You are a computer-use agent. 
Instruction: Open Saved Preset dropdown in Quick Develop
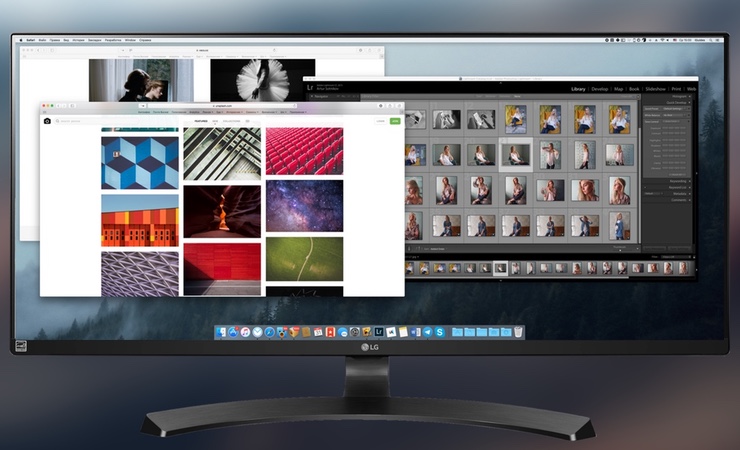[676, 108]
